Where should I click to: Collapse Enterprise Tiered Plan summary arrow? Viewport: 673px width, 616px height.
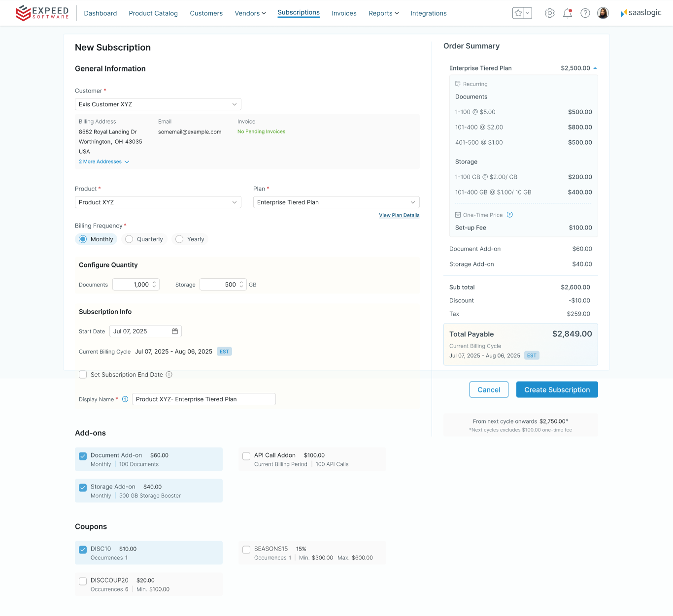(595, 68)
